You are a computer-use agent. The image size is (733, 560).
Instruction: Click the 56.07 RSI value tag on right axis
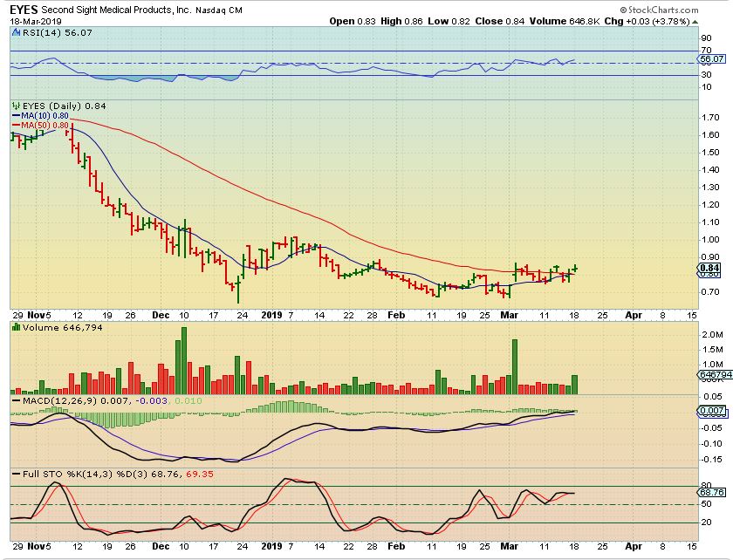(x=711, y=59)
